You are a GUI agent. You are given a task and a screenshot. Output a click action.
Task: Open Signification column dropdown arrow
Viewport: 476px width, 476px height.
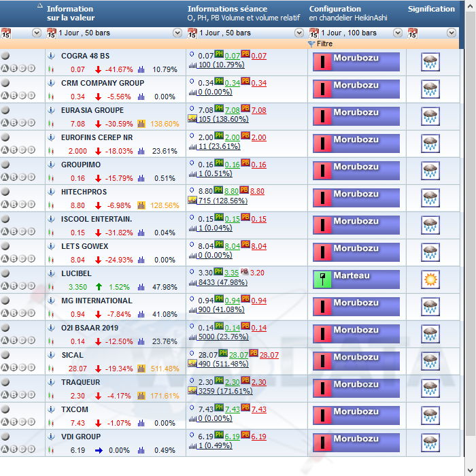452,33
